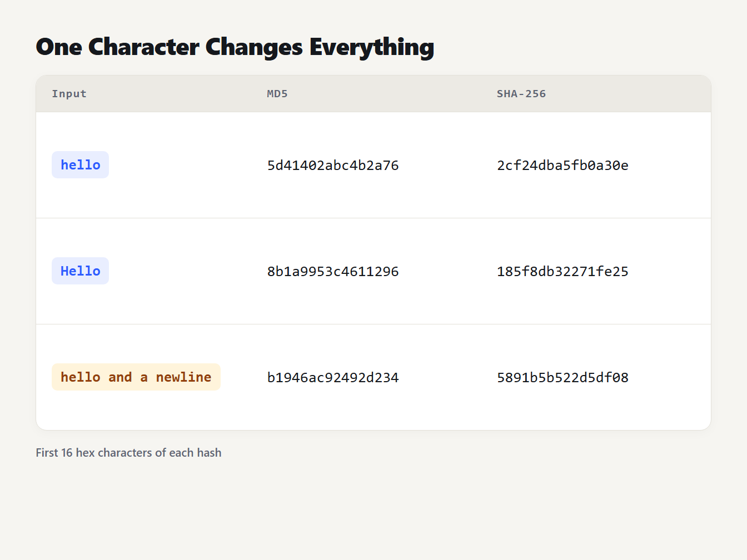The height and width of the screenshot is (560, 747).
Task: Click the "First 16 hex characters" caption
Action: click(x=129, y=453)
